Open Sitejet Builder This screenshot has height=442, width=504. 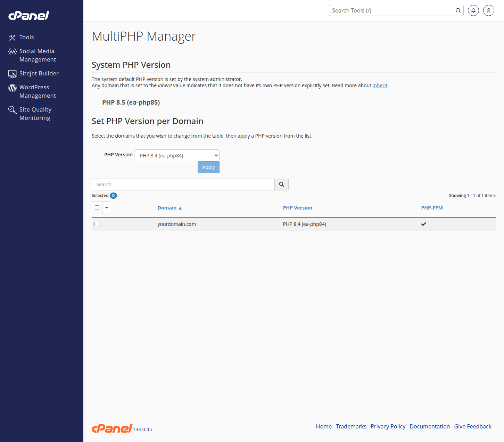(x=39, y=73)
